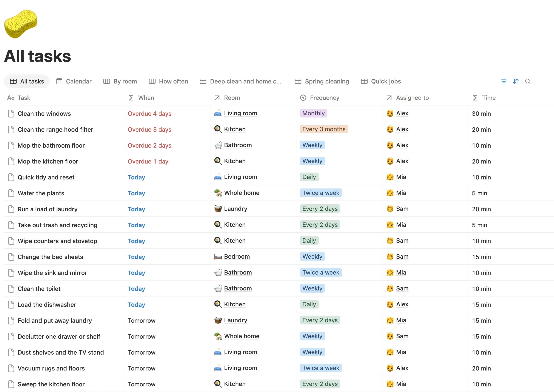The width and height of the screenshot is (554, 392).
Task: Open Laundry link in Run a load row
Action: 235,209
